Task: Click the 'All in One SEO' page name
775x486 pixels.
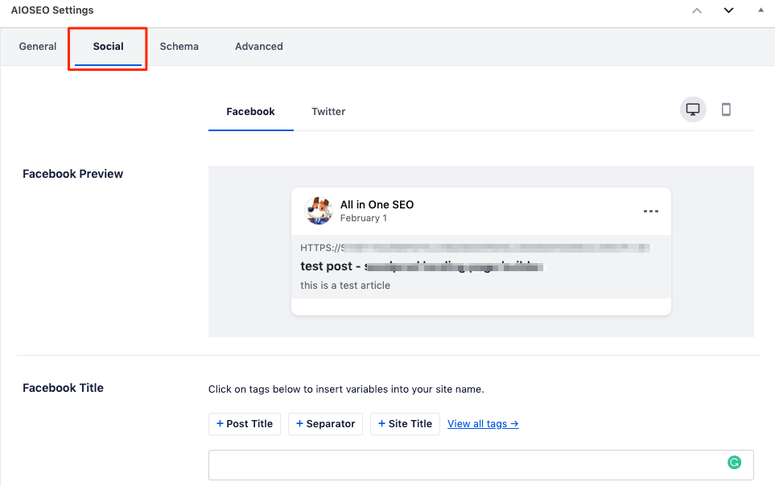Action: click(x=377, y=205)
